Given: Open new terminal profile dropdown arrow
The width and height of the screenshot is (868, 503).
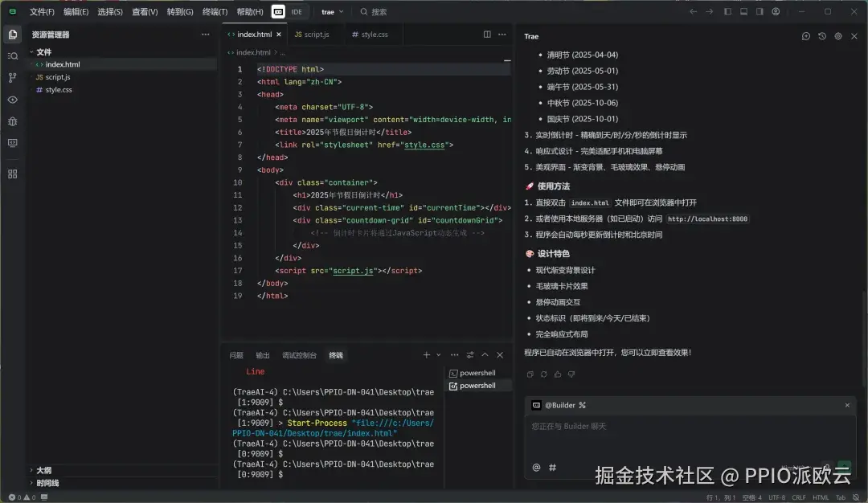Looking at the screenshot, I should (439, 354).
